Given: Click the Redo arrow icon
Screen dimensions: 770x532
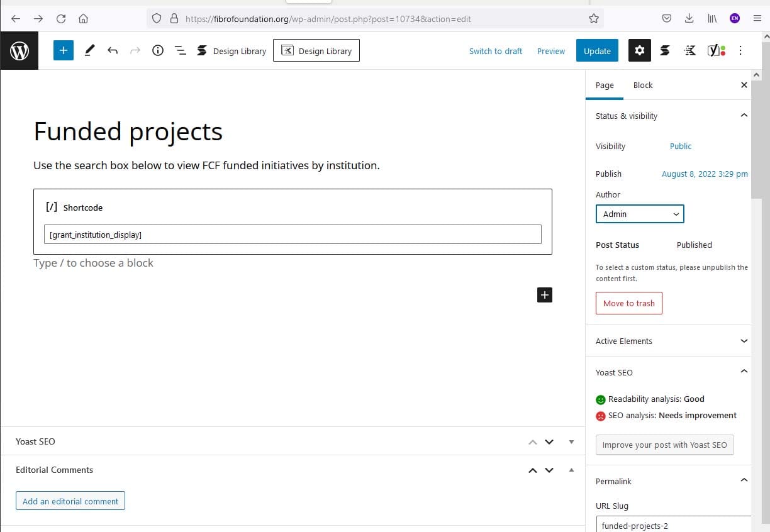Looking at the screenshot, I should 135,50.
